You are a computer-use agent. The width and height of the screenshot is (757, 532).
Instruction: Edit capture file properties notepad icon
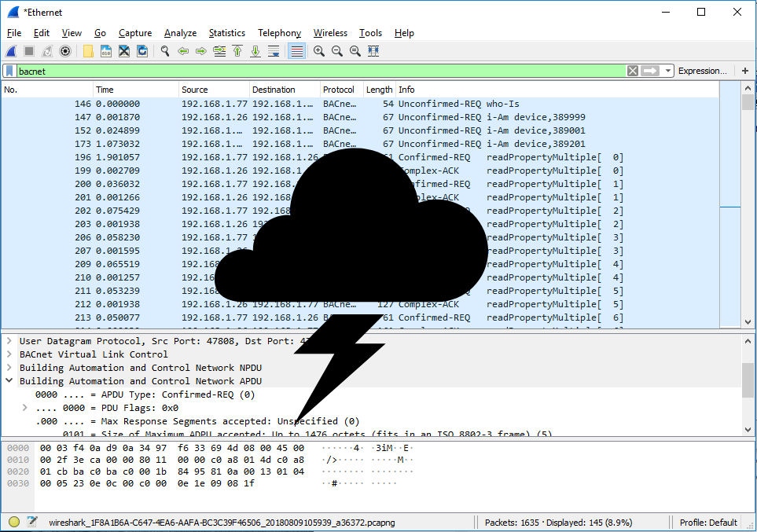tap(32, 522)
